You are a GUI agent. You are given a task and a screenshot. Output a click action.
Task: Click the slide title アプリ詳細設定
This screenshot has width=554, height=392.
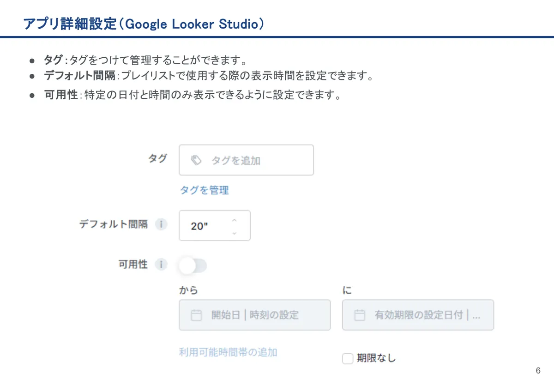(143, 24)
